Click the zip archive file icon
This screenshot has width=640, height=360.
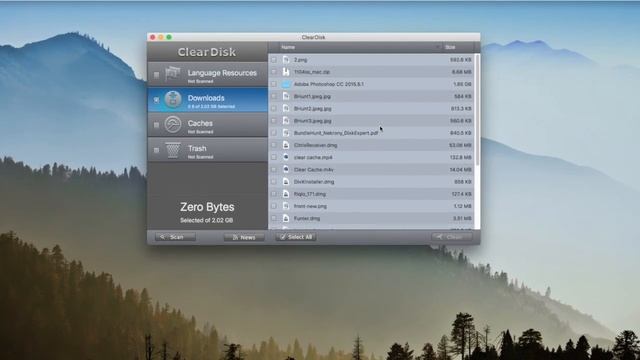[x=286, y=72]
